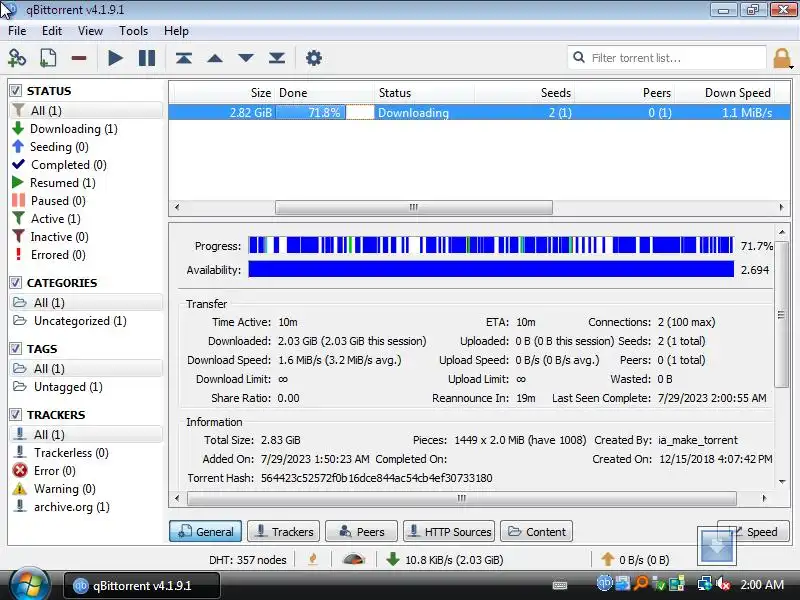Screen dimensions: 800x600
Task: Click the details panel scroll-down arrow
Action: [782, 481]
